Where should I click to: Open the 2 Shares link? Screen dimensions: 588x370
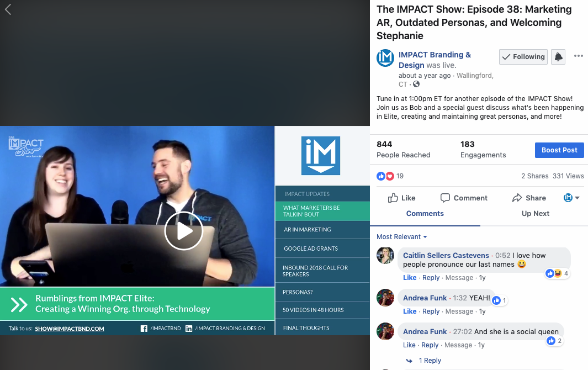[535, 176]
